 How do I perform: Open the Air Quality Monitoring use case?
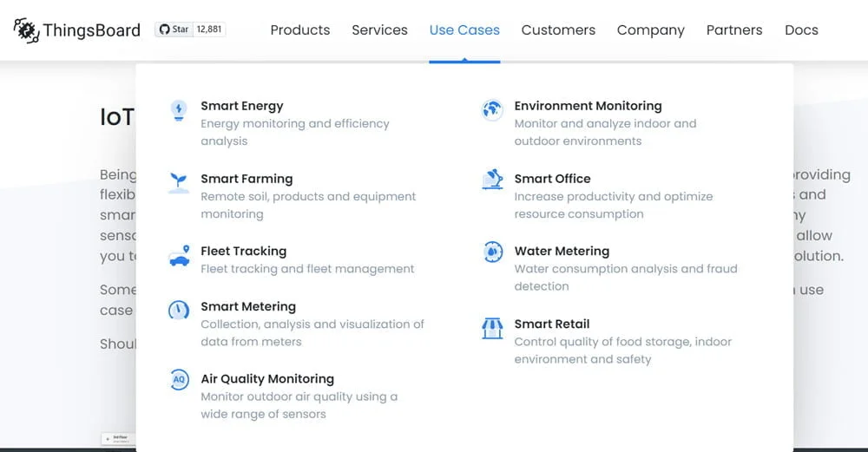(267, 379)
